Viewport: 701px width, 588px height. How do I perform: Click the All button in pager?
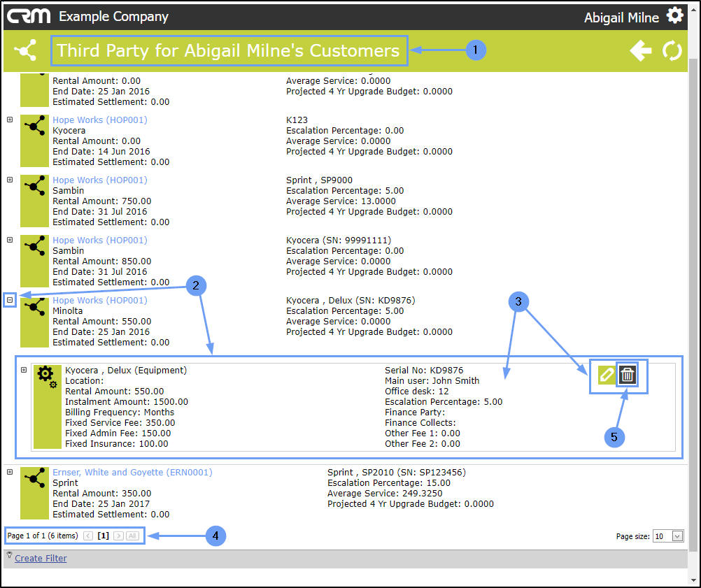(x=132, y=536)
